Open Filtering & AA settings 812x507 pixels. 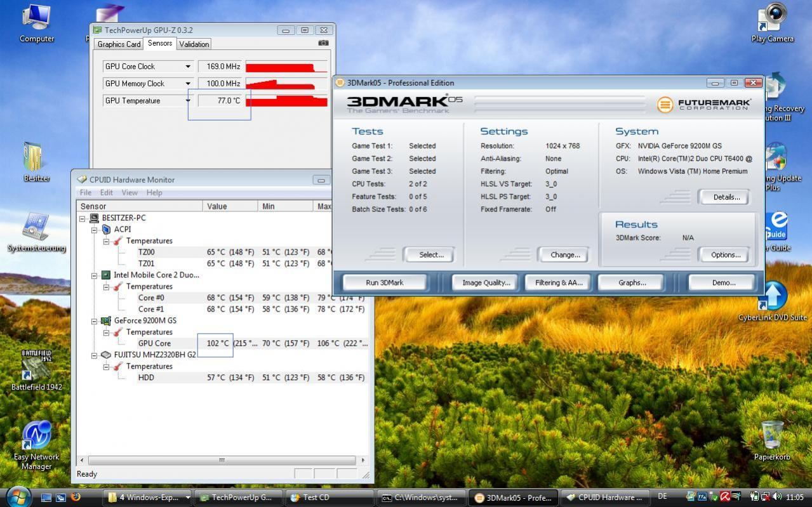pos(559,282)
